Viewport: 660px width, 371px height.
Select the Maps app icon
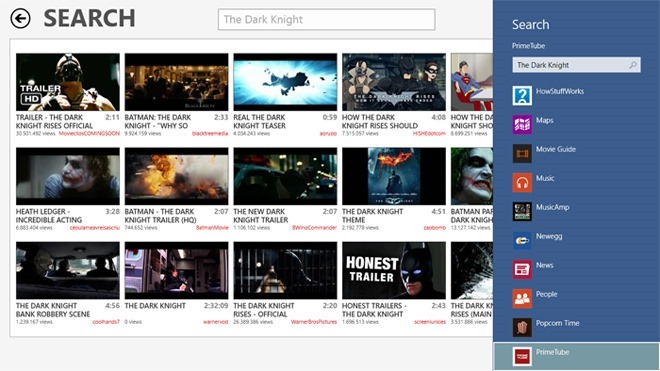522,125
